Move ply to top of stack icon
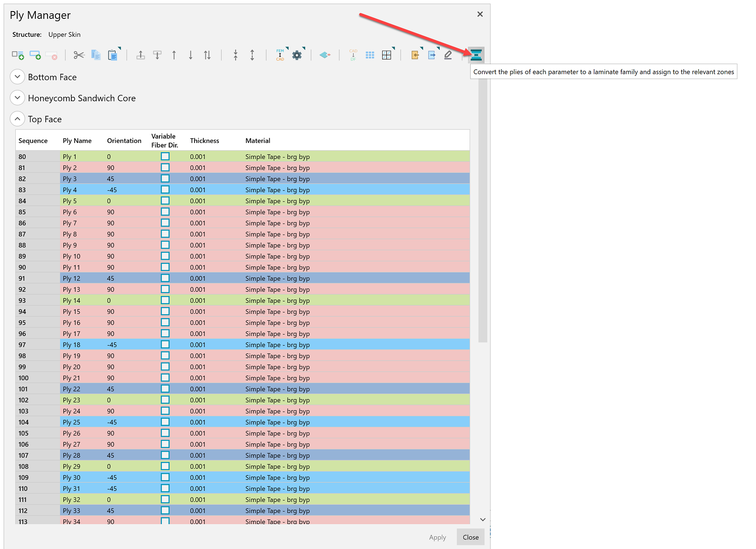This screenshot has height=549, width=756. click(141, 55)
